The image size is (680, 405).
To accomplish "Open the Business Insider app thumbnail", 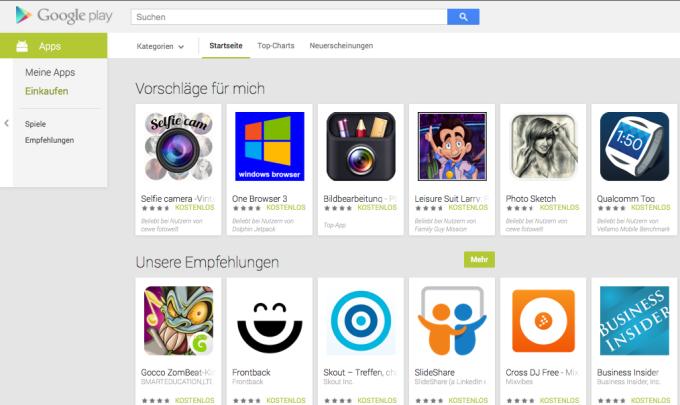I will pyautogui.click(x=634, y=321).
